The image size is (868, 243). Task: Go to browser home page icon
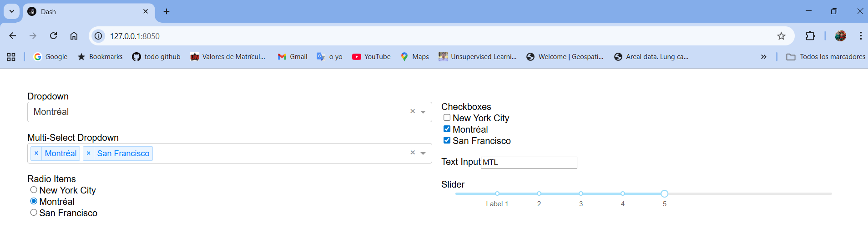pos(74,36)
